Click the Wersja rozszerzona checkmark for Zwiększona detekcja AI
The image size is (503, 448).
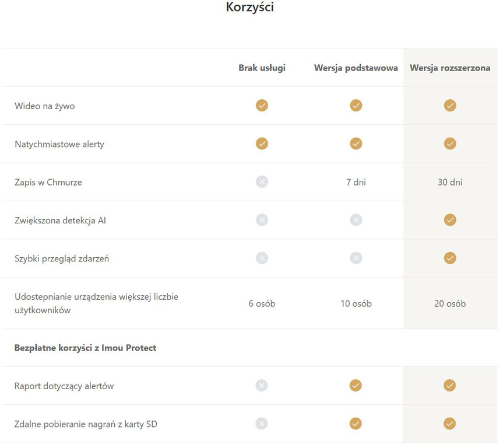coord(450,220)
